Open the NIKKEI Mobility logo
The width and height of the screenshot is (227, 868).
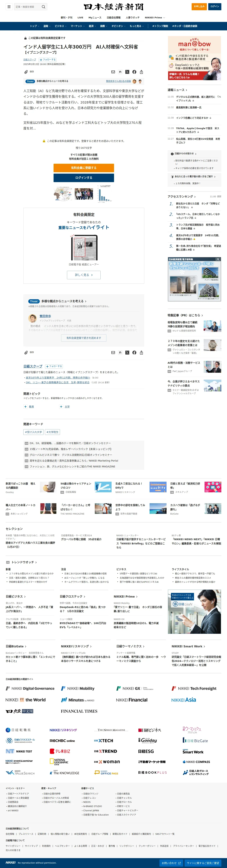[x=78, y=688]
